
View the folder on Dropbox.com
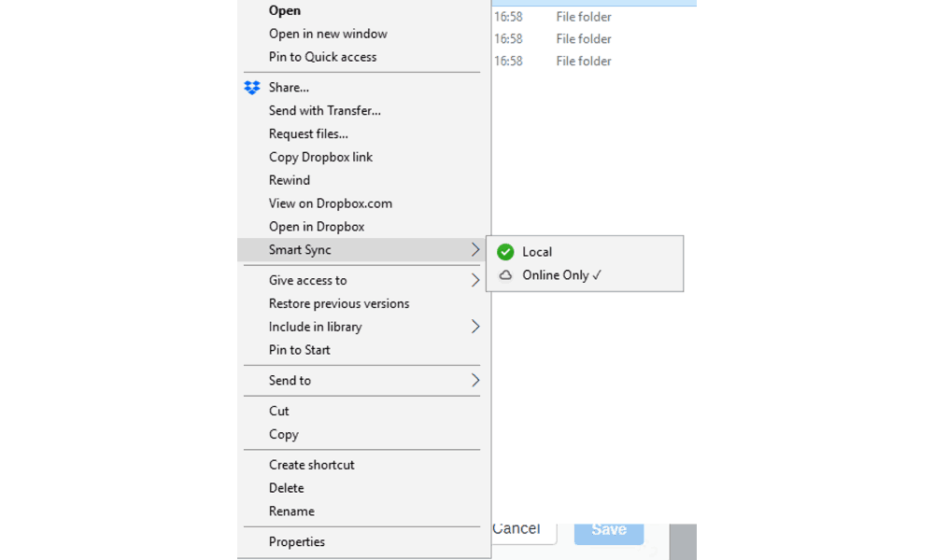pos(331,203)
